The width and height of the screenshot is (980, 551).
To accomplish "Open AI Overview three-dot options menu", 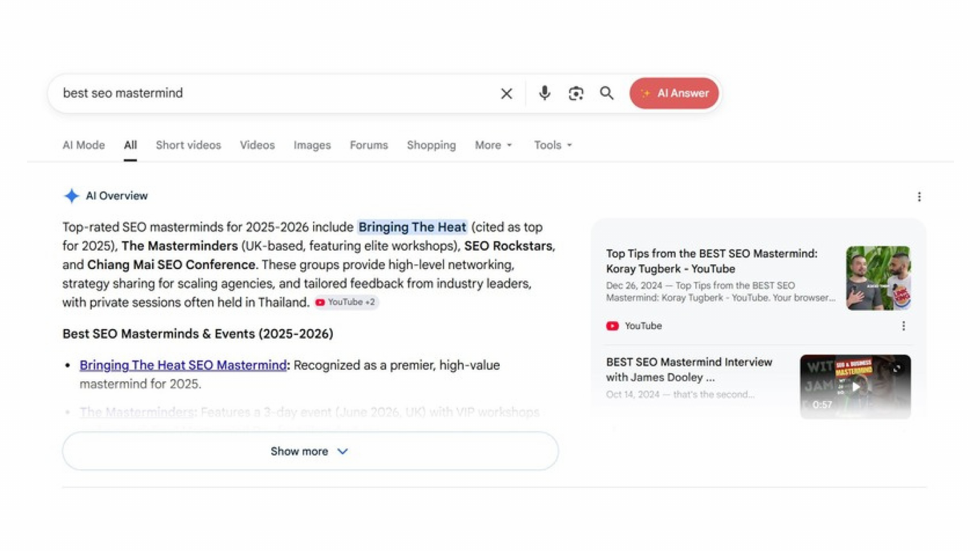I will point(919,197).
